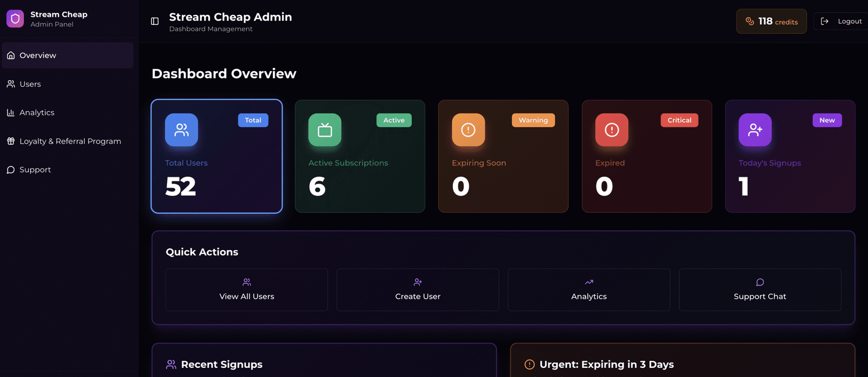Select the Expiring Soon card
The image size is (868, 377).
coord(503,156)
